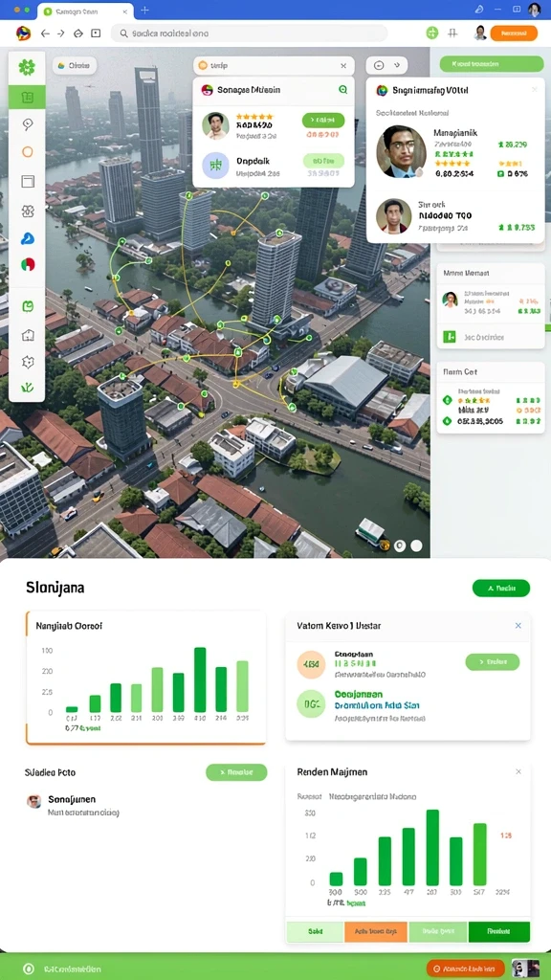Click the green square icon in Mnne Memaet panel
This screenshot has height=980, width=551.
(450, 337)
